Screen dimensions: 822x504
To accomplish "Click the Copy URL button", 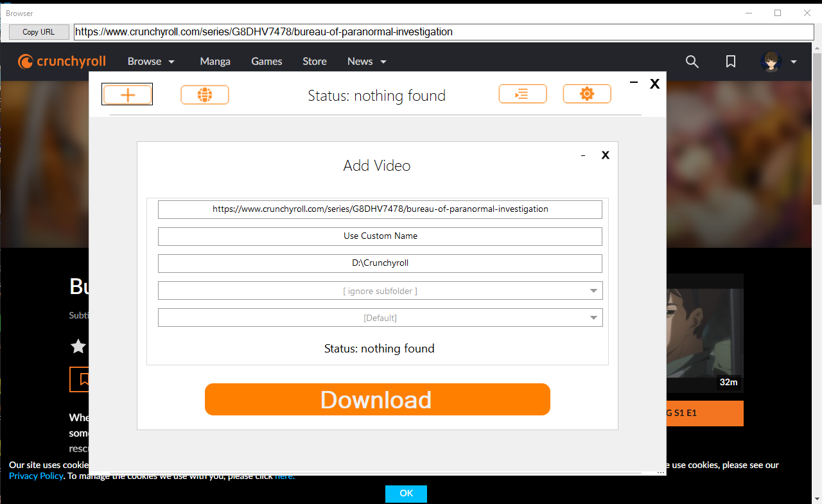I will [39, 31].
